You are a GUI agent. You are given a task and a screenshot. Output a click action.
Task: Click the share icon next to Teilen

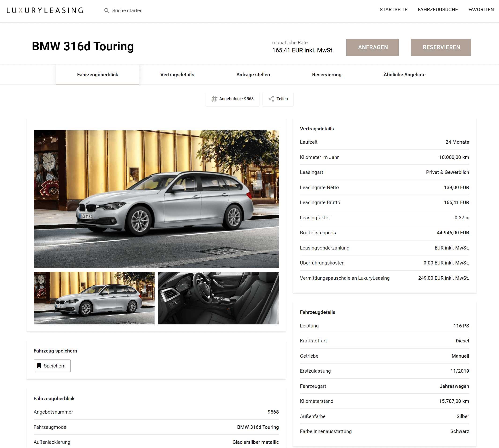tap(271, 99)
